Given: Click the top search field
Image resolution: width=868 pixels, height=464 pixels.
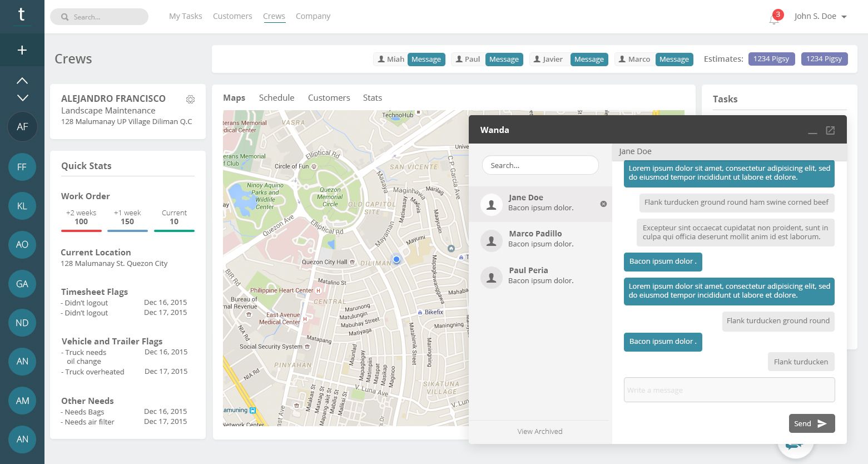Looking at the screenshot, I should click(x=99, y=17).
